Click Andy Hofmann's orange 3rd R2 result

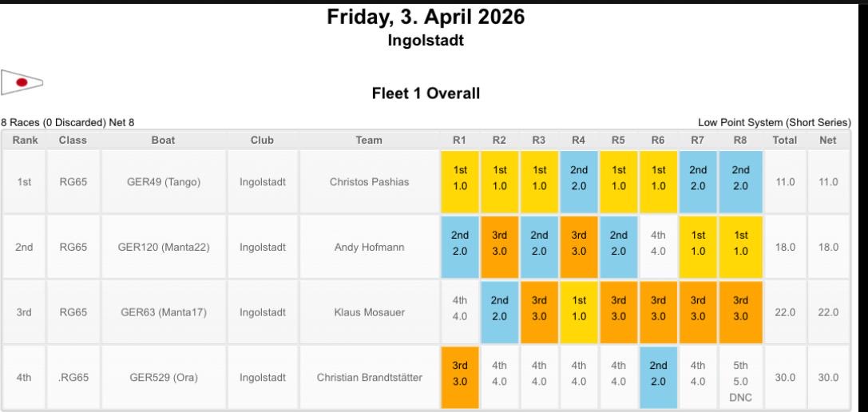499,247
